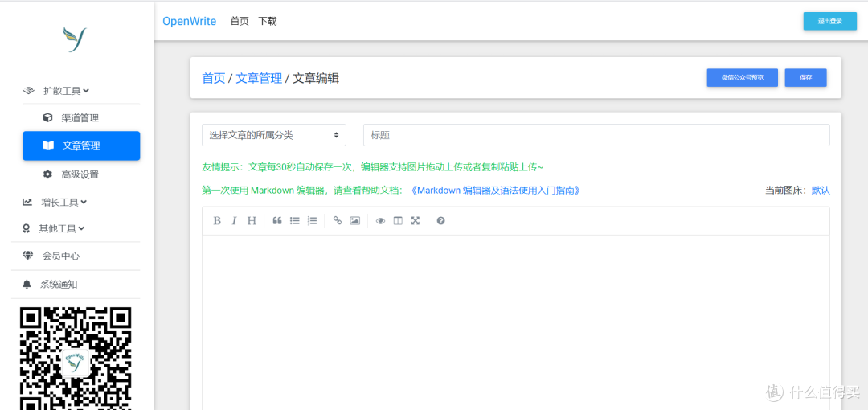
Task: Apply italic formatting in editor toolbar
Action: 234,220
